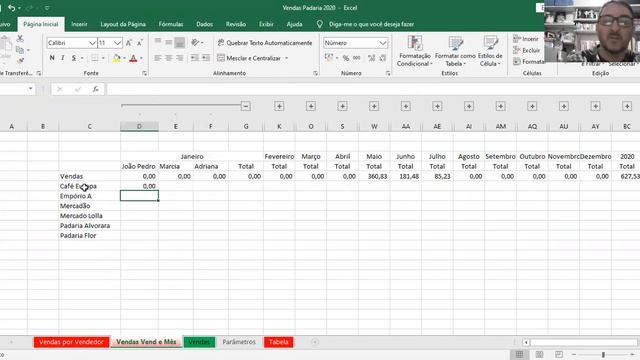The width and height of the screenshot is (640, 360).
Task: Click the accounting currency format icon
Action: pos(329,58)
